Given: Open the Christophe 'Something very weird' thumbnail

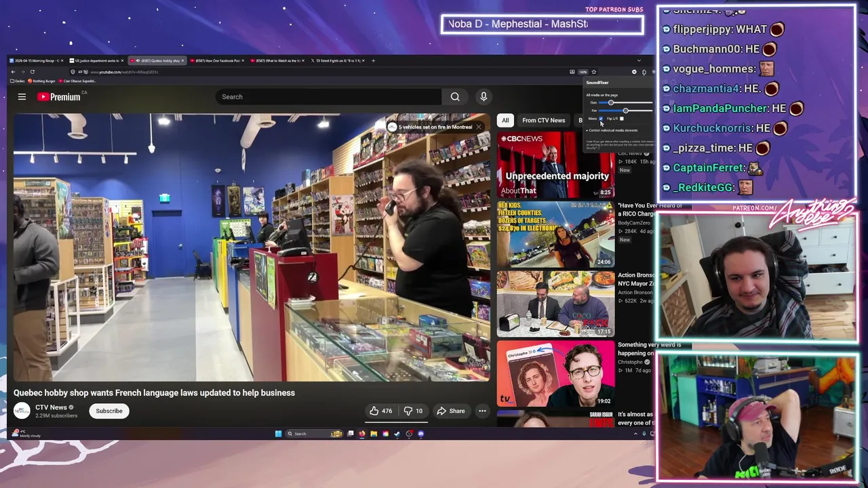Looking at the screenshot, I should [x=555, y=373].
